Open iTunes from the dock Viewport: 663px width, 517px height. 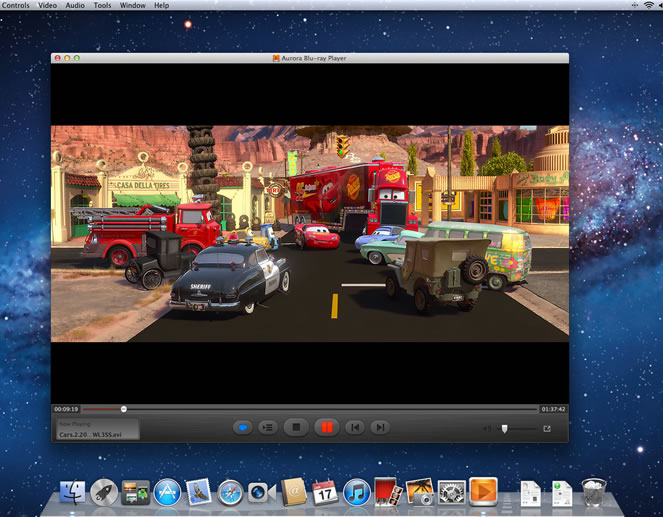356,492
